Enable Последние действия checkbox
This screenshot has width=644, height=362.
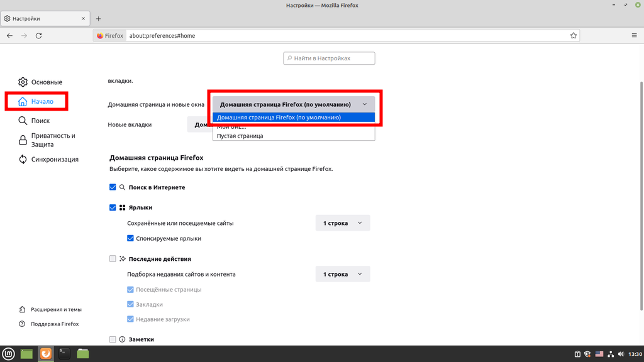[x=113, y=258]
